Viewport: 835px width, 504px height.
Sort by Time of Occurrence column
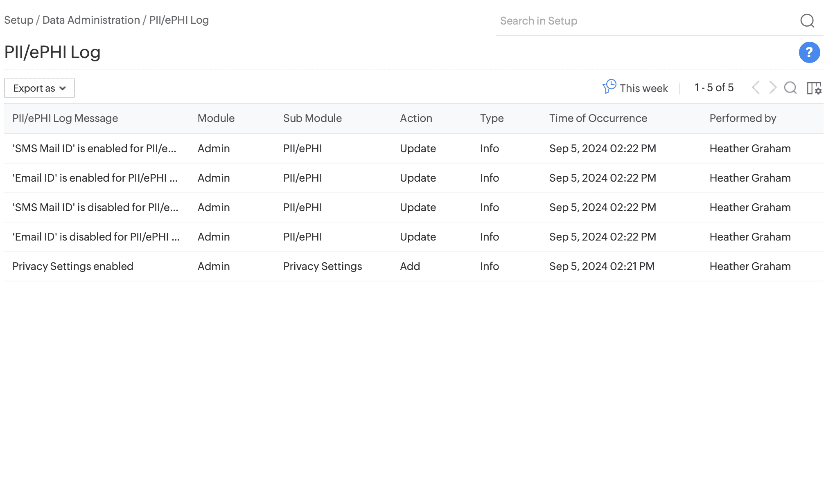[x=598, y=118]
